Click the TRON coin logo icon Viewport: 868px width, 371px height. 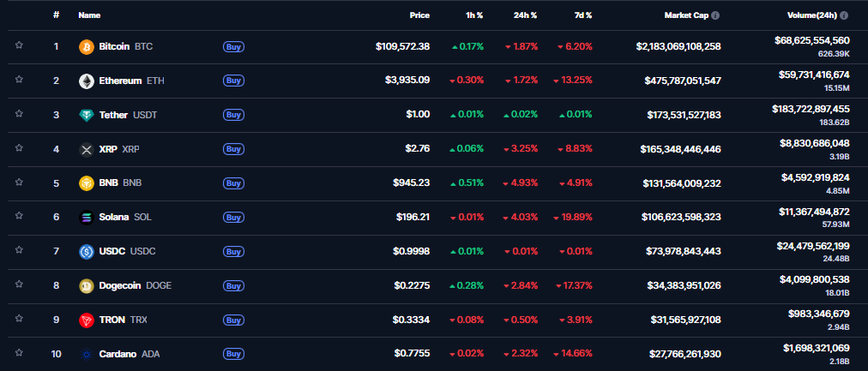click(86, 320)
